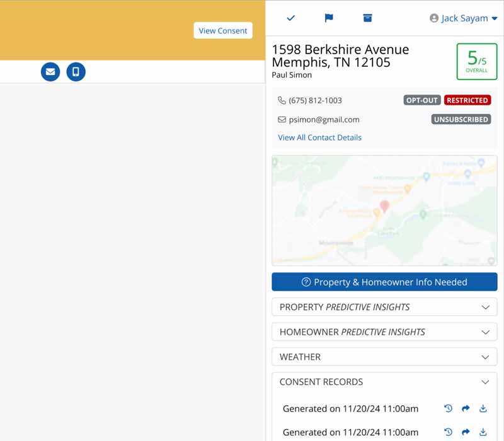The height and width of the screenshot is (441, 504).
Task: Click the View Consent button
Action: pyautogui.click(x=222, y=30)
